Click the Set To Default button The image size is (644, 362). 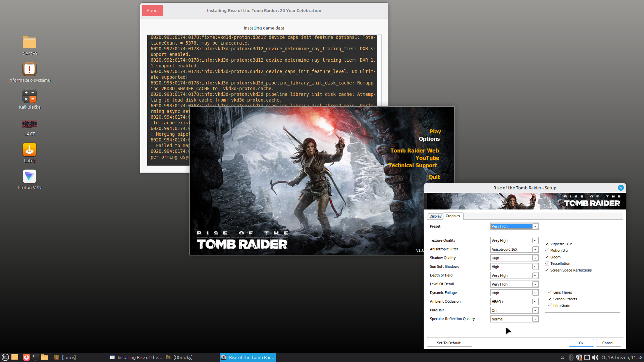pyautogui.click(x=449, y=343)
